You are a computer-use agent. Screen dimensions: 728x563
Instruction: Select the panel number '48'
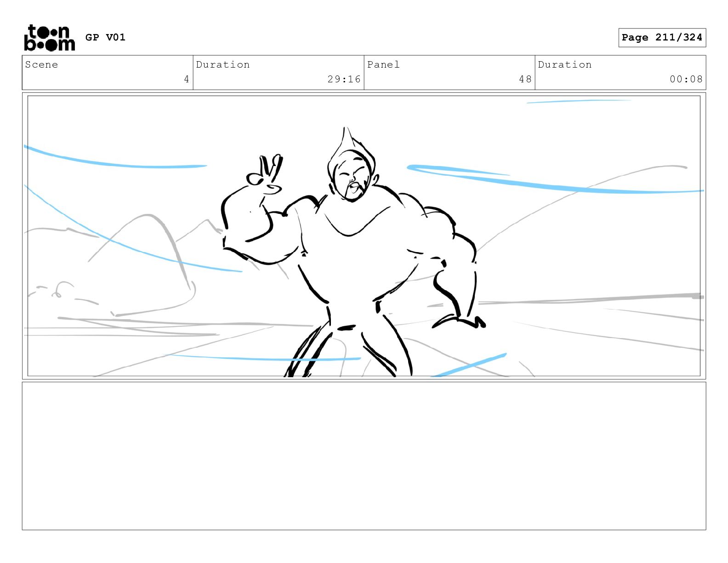pyautogui.click(x=525, y=79)
